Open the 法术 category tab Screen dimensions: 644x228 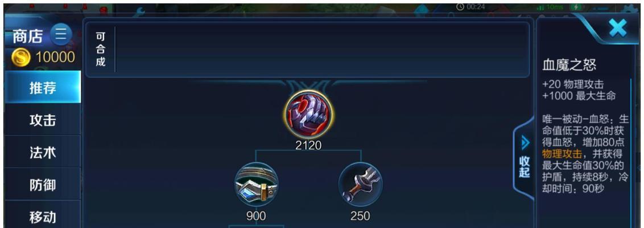click(x=43, y=153)
